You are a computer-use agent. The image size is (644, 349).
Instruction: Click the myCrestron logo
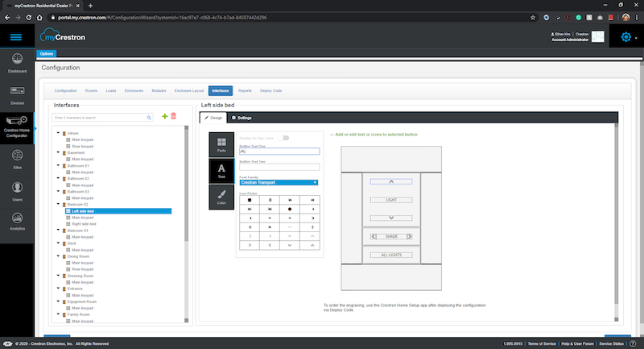[x=63, y=36]
